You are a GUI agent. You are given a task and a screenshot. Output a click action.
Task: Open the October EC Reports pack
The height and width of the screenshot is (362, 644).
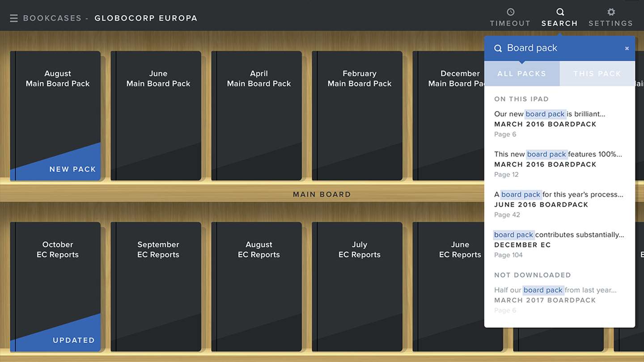pyautogui.click(x=55, y=287)
